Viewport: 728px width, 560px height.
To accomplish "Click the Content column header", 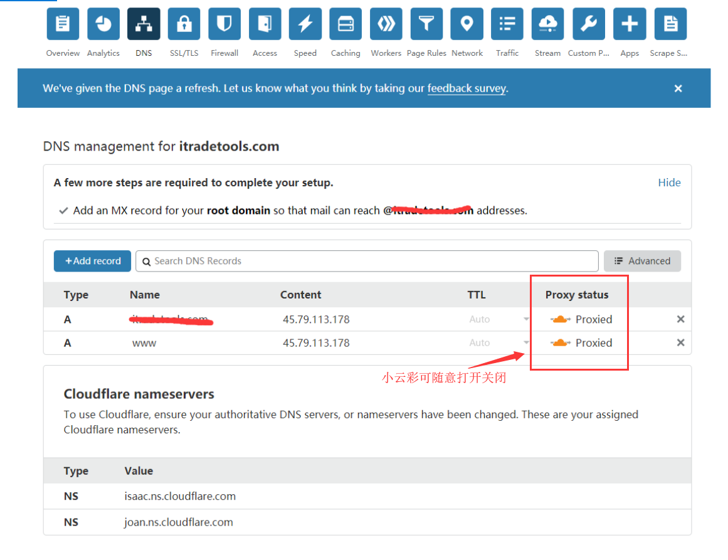I will [x=300, y=295].
